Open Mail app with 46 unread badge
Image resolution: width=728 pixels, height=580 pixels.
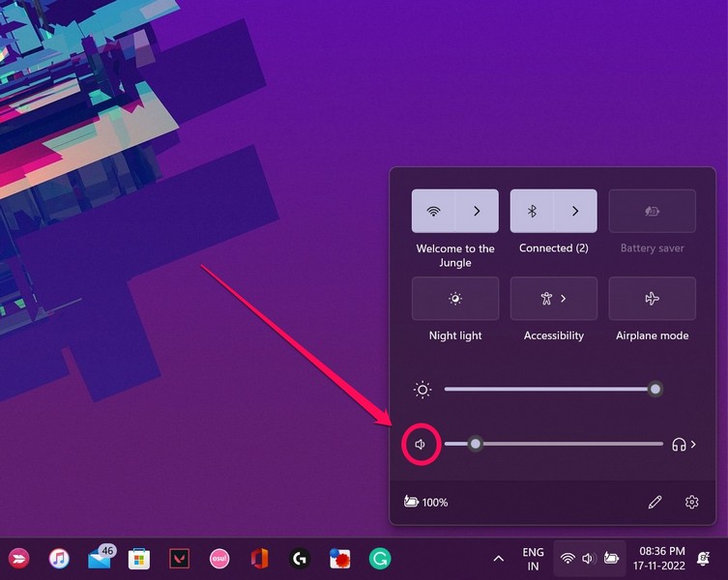click(x=99, y=558)
